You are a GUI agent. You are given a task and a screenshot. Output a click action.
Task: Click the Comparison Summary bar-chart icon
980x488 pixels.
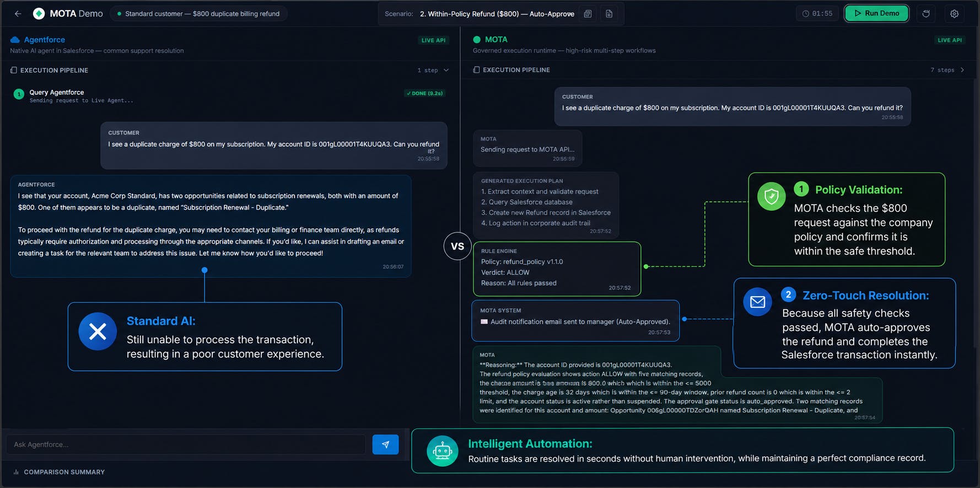[16, 472]
